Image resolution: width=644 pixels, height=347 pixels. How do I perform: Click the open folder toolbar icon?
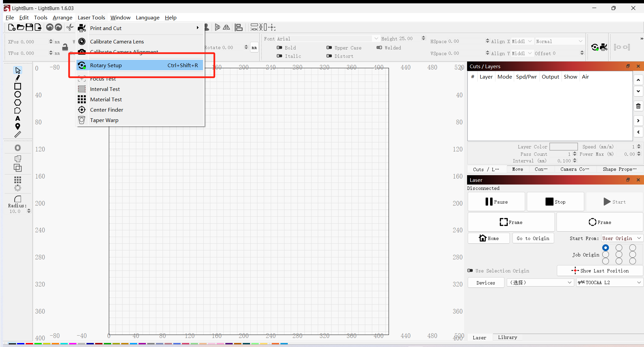coord(20,27)
